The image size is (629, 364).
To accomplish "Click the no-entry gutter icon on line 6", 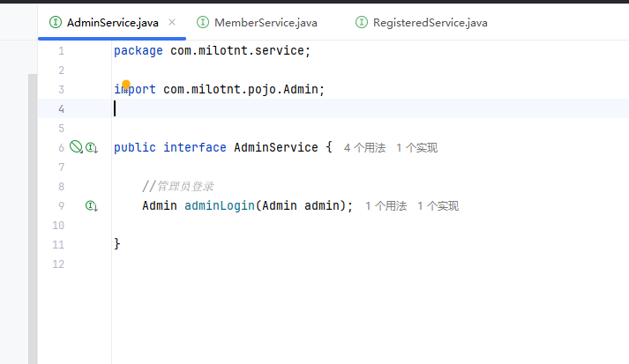I will click(x=76, y=147).
